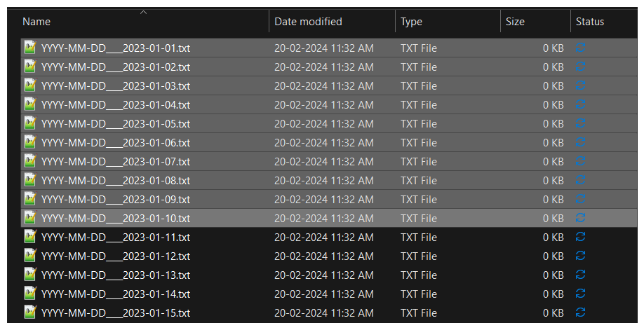Viewport: 644px width, 330px height.
Task: Click sync status icon for 2023-01-10.txt
Action: point(580,217)
